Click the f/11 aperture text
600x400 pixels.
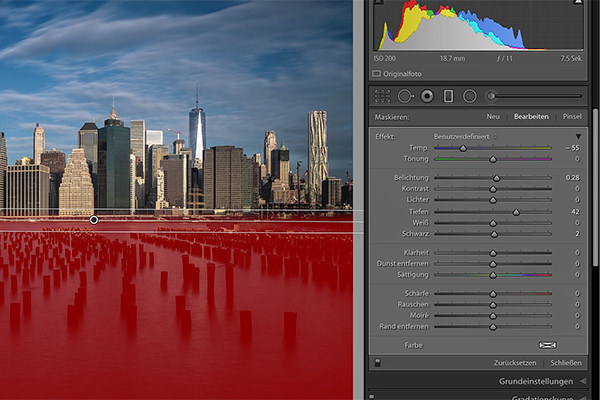(504, 59)
